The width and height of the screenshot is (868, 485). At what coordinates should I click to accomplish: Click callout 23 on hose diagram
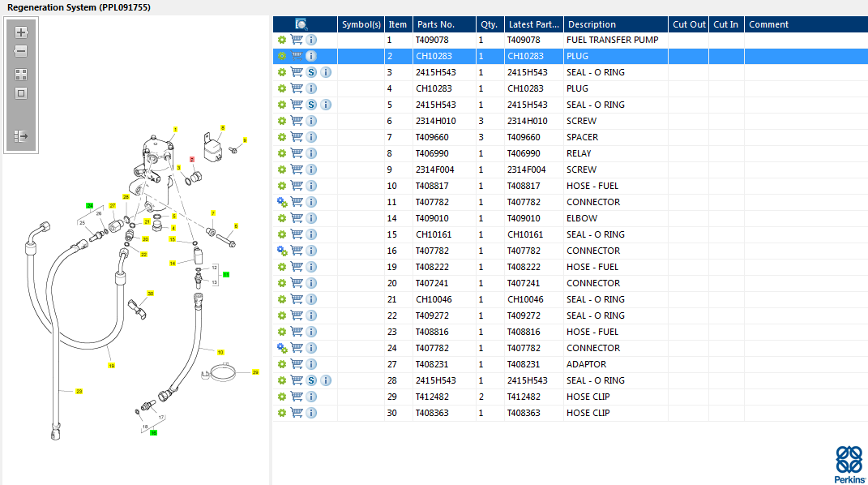79,392
